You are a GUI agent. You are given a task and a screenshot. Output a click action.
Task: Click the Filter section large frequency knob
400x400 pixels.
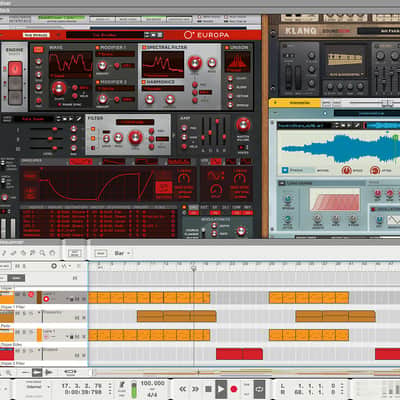[x=135, y=137]
